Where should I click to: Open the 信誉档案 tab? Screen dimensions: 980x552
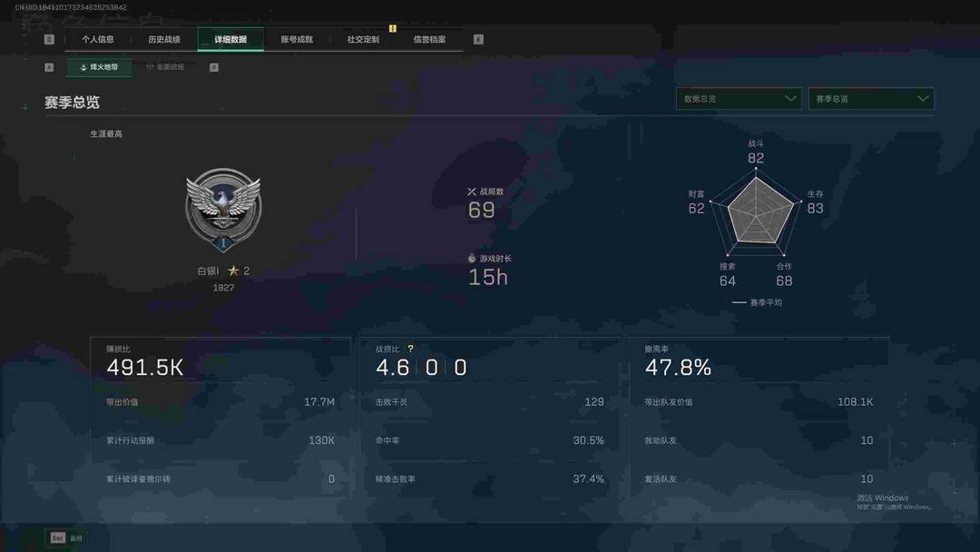tap(429, 40)
